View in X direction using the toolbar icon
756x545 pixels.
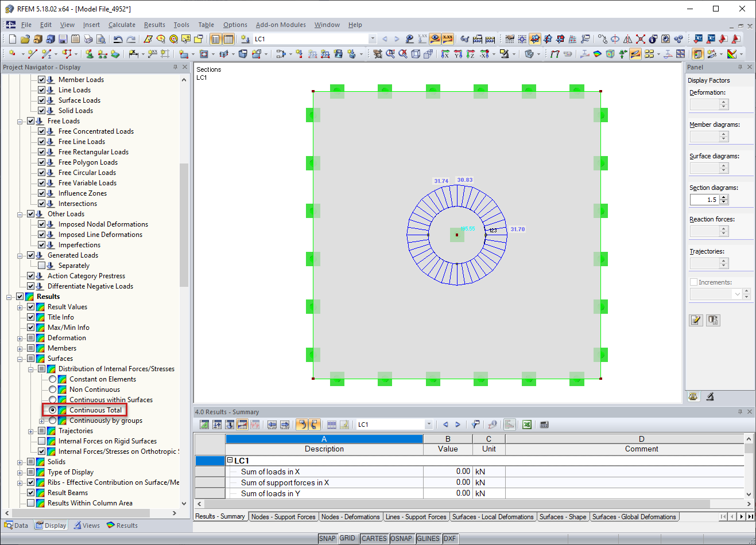[x=445, y=54]
